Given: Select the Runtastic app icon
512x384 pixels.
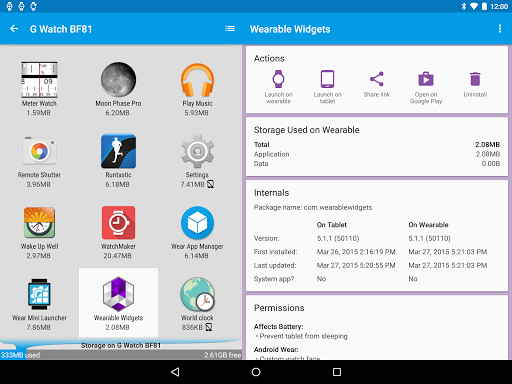Looking at the screenshot, I should 118,151.
